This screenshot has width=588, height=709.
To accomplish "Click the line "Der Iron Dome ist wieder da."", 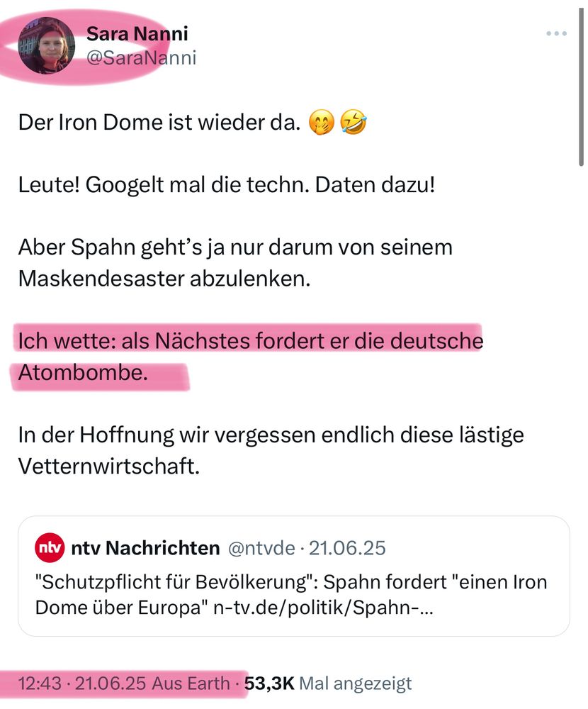I will coord(159,123).
